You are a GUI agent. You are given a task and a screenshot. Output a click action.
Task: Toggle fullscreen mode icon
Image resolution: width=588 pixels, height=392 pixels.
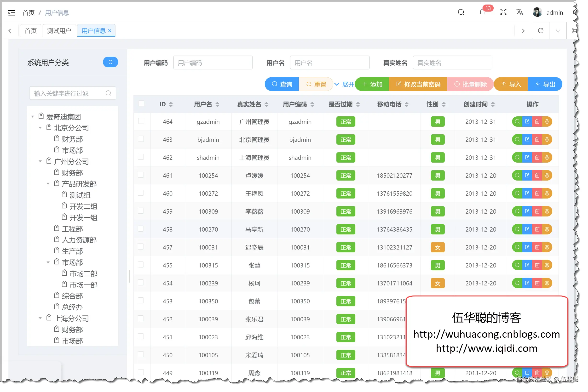click(503, 12)
